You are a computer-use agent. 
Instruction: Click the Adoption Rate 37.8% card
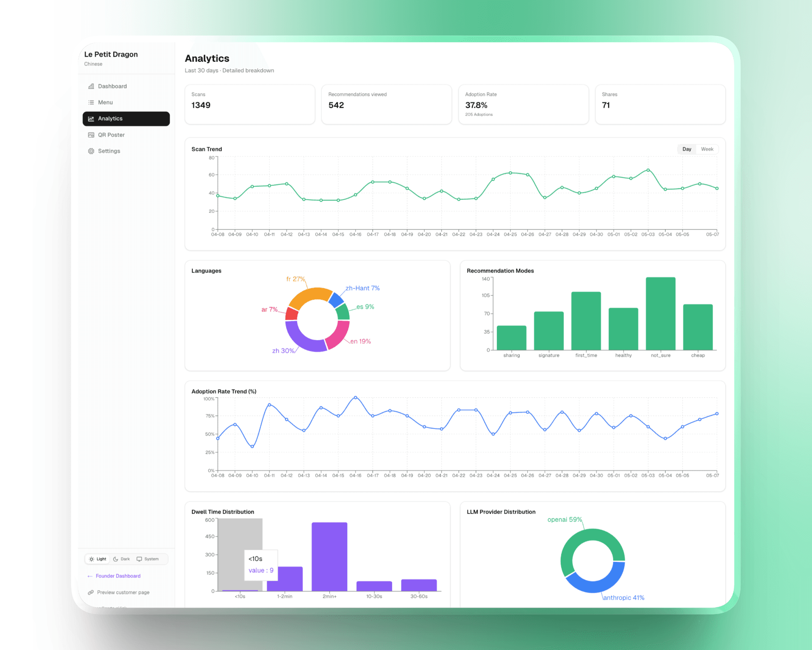524,105
